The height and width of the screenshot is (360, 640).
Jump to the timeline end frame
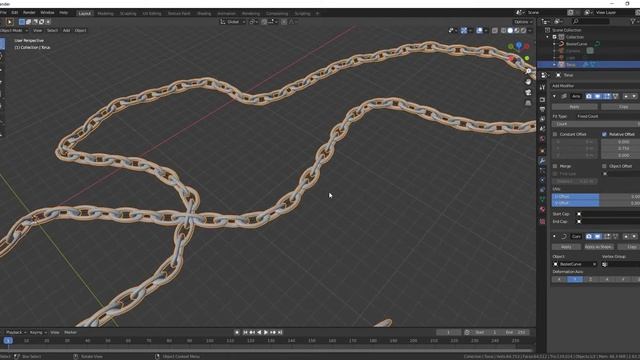click(280, 332)
